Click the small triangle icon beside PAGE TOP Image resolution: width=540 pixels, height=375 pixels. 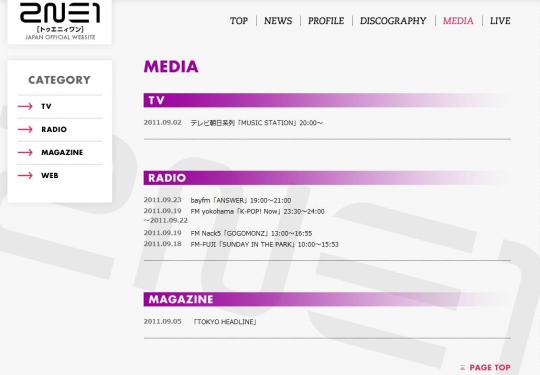[463, 368]
